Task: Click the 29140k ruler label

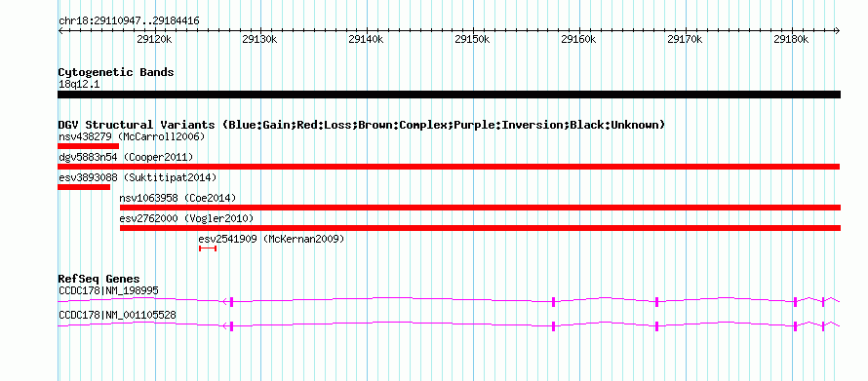Action: coord(367,40)
